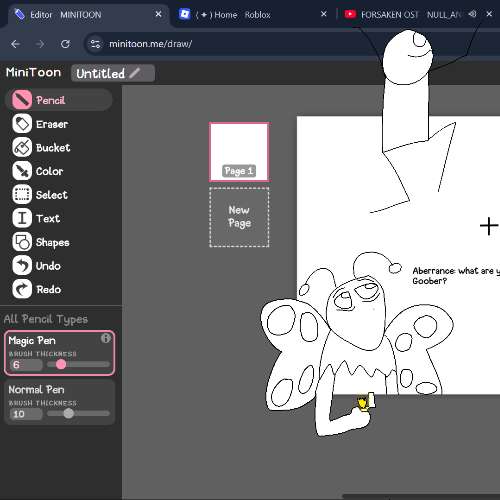Click the MiniToon logo text
Image resolution: width=500 pixels, height=500 pixels.
[x=33, y=72]
